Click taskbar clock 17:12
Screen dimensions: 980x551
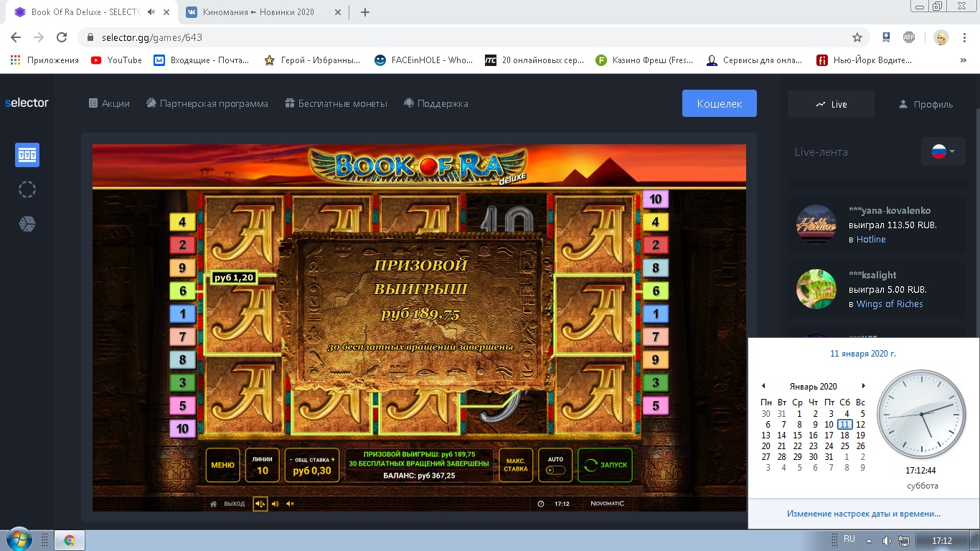941,540
